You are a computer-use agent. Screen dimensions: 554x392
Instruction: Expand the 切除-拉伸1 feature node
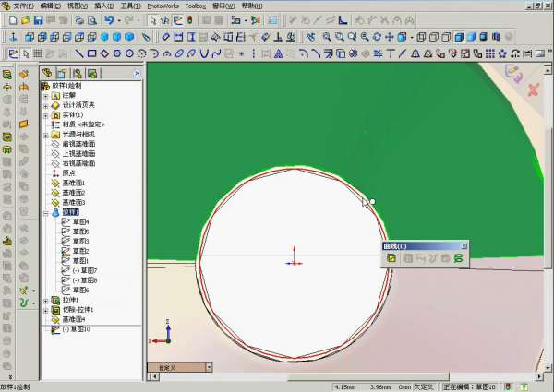(x=46, y=310)
